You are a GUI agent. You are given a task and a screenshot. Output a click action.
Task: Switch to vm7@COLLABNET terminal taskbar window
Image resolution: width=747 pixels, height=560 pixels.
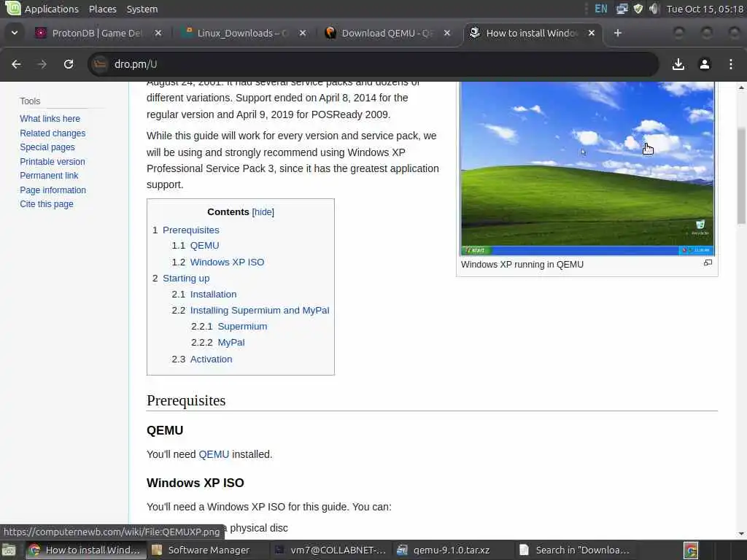330,550
